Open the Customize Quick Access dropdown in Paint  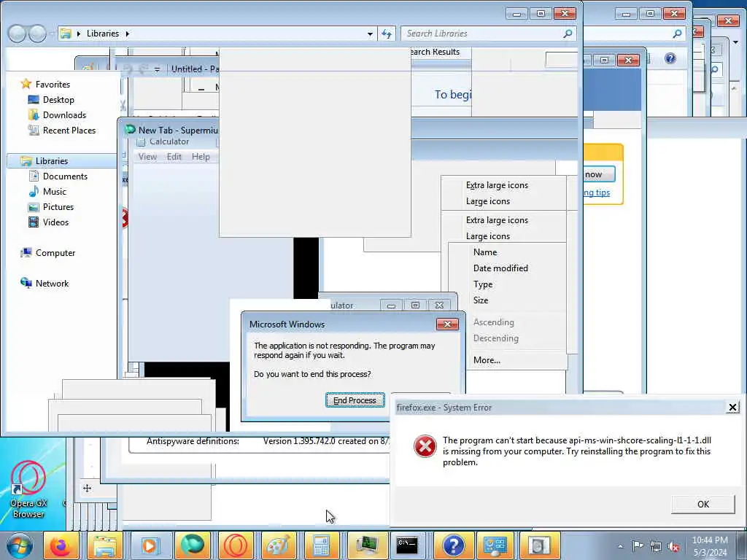click(157, 69)
